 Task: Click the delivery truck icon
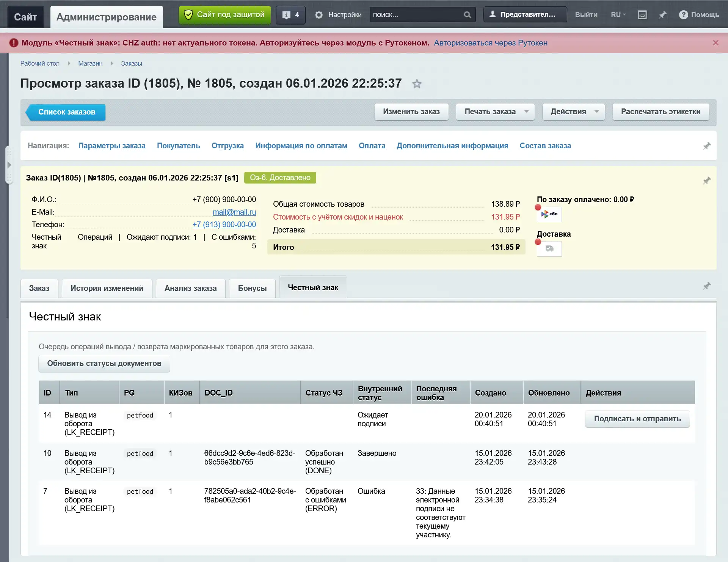tap(549, 249)
